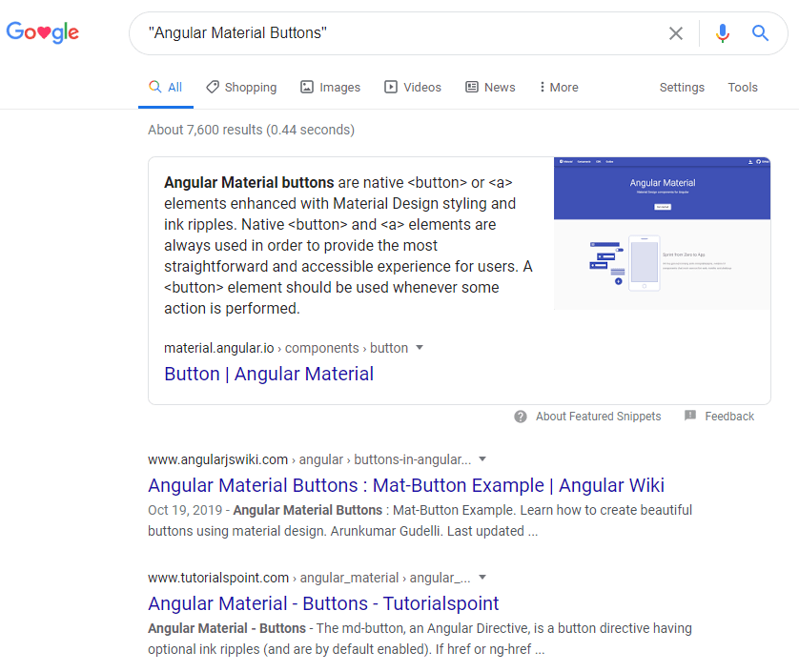Clear the search box with X icon
799x672 pixels.
coord(676,33)
